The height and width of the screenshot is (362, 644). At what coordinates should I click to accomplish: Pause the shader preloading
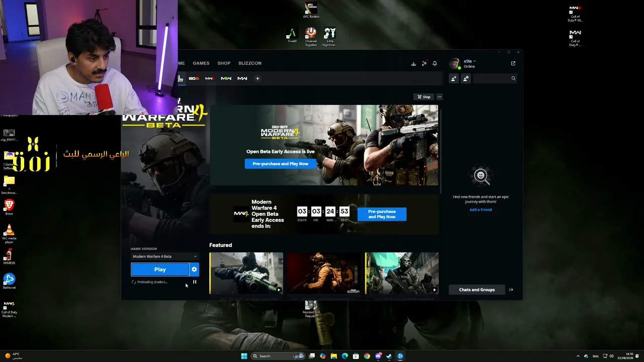195,282
